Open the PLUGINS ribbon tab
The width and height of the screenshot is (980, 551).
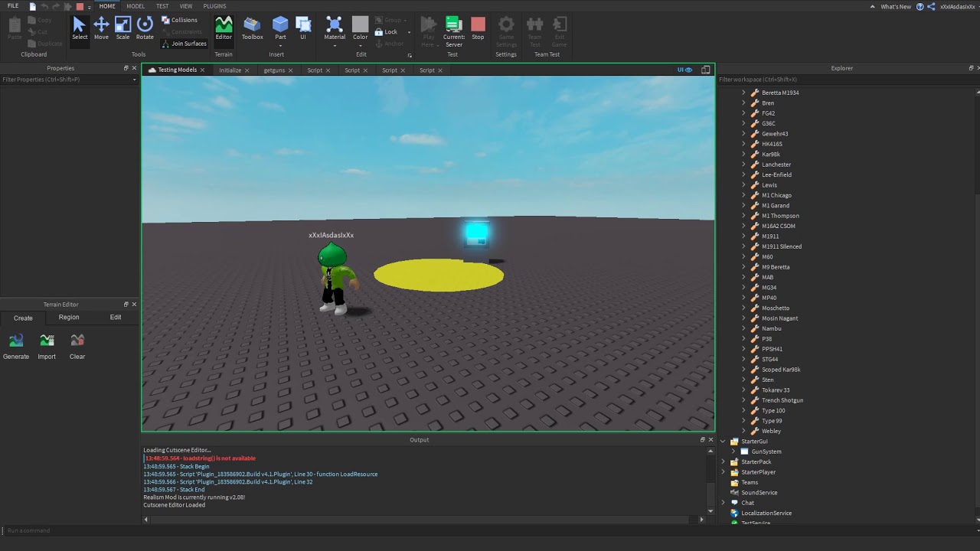point(214,6)
